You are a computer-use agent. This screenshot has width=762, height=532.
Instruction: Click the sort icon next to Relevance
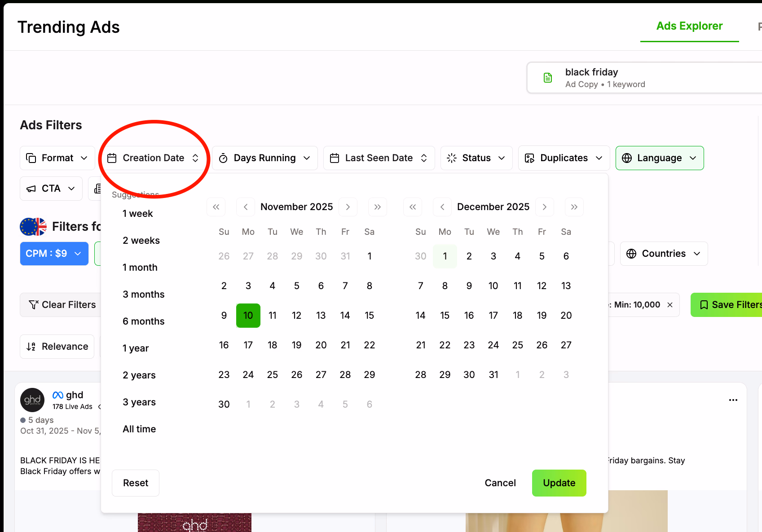click(x=31, y=346)
